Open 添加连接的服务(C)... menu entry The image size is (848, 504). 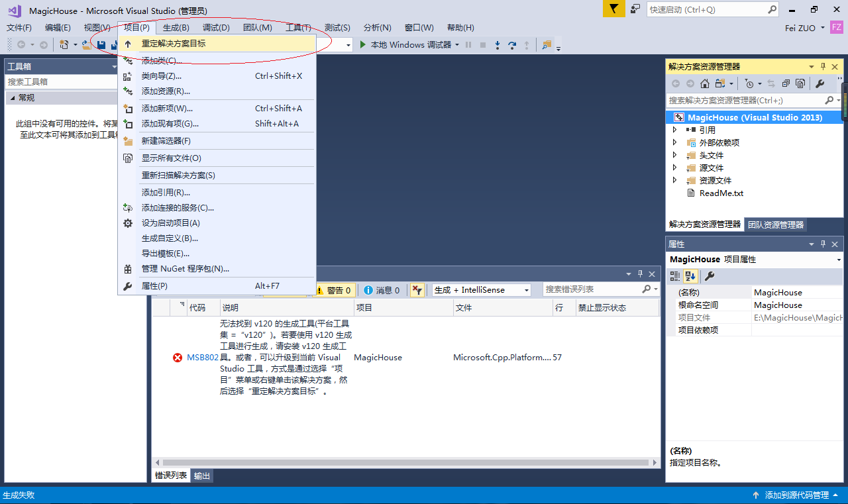[x=217, y=208]
